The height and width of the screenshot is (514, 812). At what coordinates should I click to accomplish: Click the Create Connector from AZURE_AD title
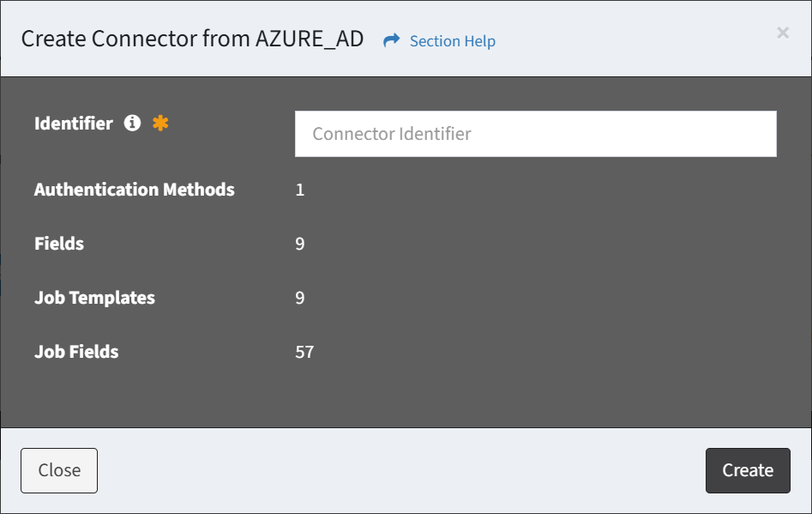point(192,39)
